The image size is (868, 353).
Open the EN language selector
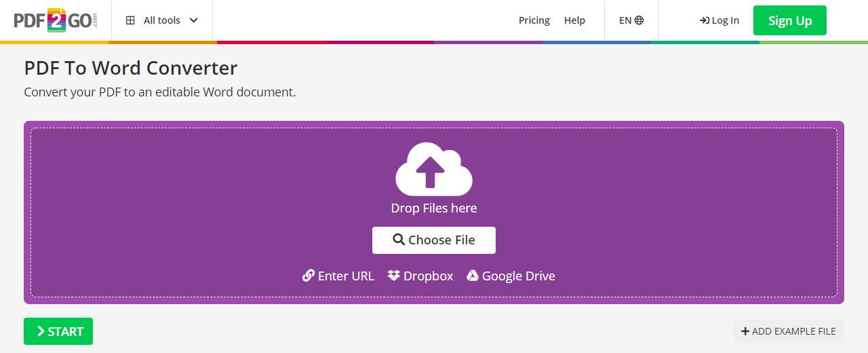(625, 20)
